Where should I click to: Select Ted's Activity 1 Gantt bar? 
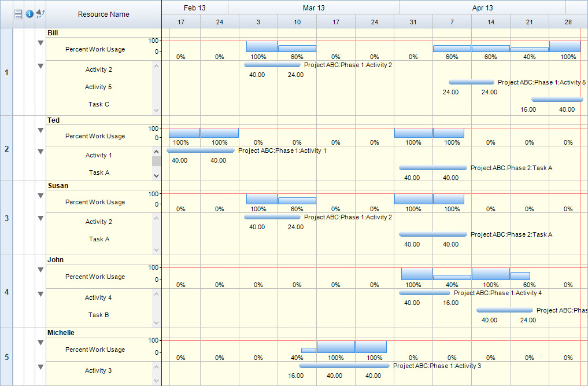[201, 150]
